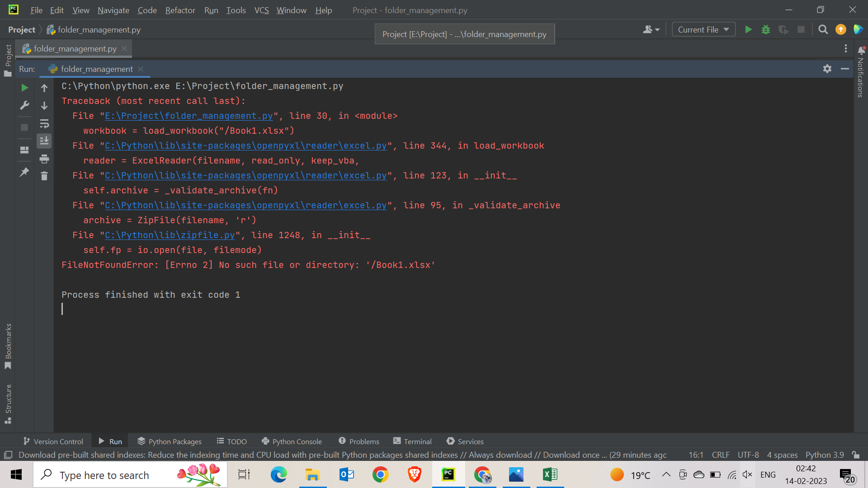The height and width of the screenshot is (488, 868).
Task: Toggle read-only lock icon in status bar
Action: tap(856, 455)
